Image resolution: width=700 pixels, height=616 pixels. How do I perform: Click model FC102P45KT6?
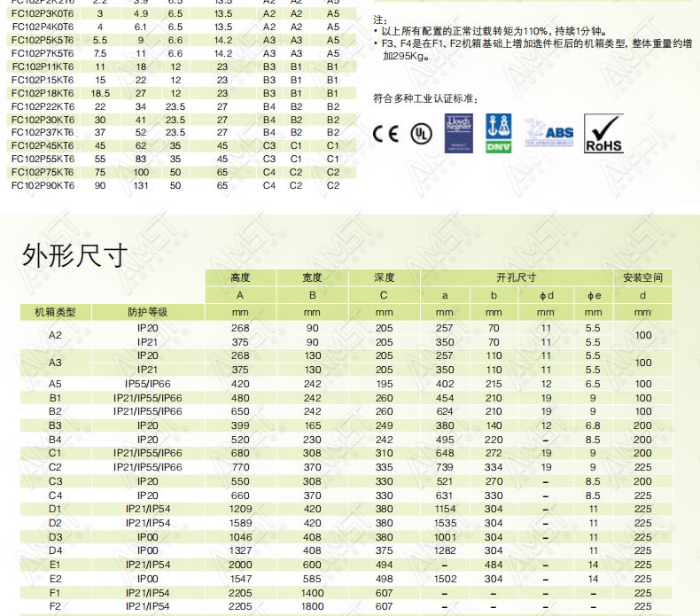point(43,146)
